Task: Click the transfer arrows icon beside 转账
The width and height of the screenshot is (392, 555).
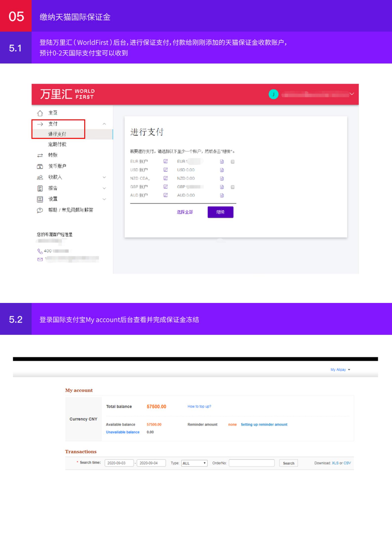Action: [x=40, y=155]
